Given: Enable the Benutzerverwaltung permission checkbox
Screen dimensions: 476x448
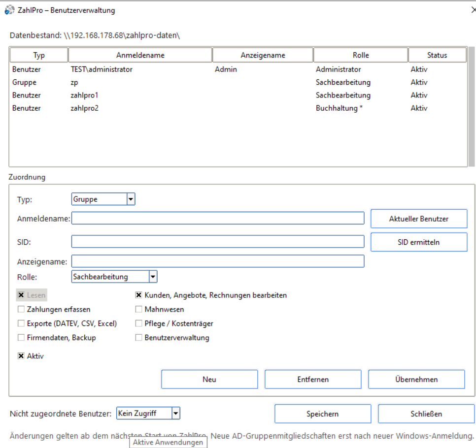Looking at the screenshot, I should (138, 338).
